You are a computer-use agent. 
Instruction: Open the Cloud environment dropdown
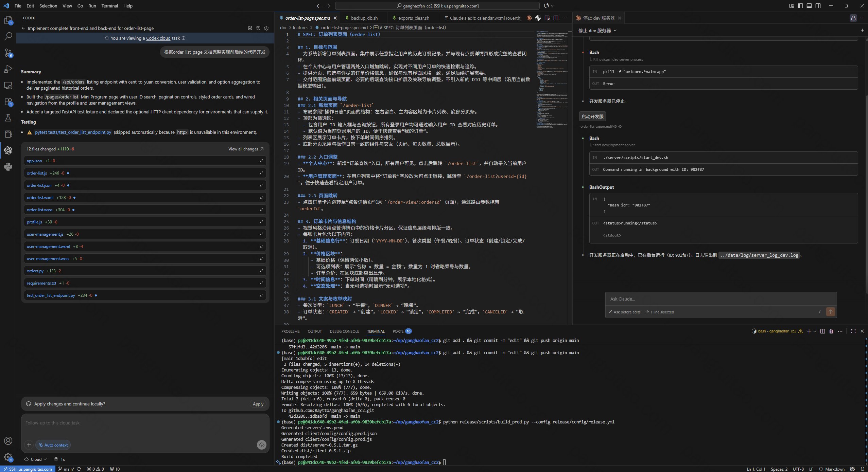tap(36, 459)
